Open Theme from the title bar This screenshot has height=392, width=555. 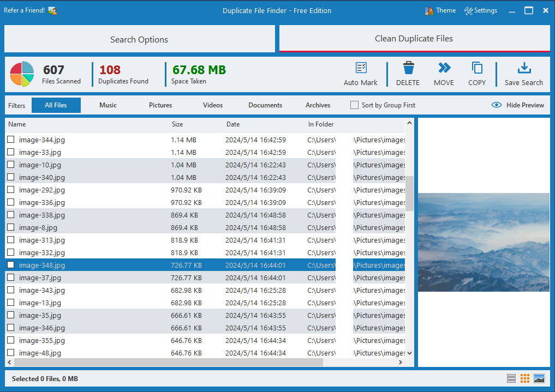pos(440,10)
